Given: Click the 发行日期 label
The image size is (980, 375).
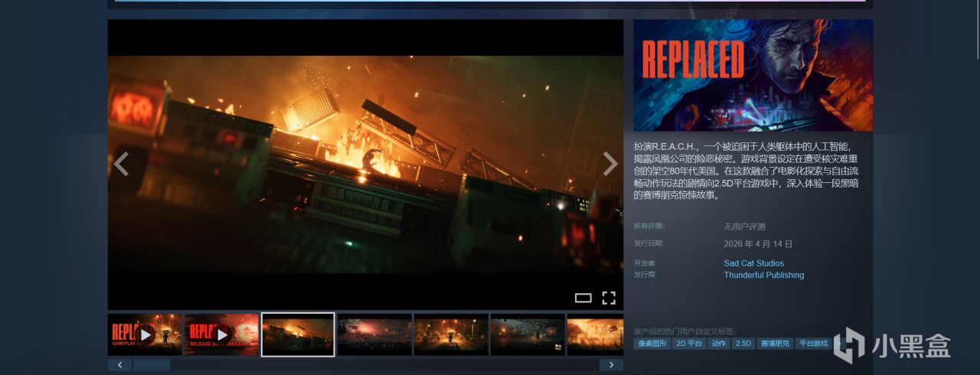Looking at the screenshot, I should click(648, 243).
